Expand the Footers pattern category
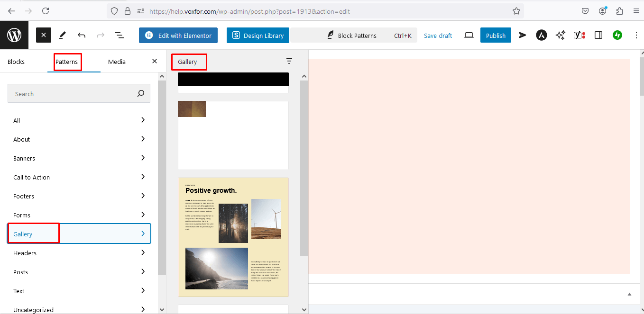This screenshot has height=314, width=644. [78, 196]
